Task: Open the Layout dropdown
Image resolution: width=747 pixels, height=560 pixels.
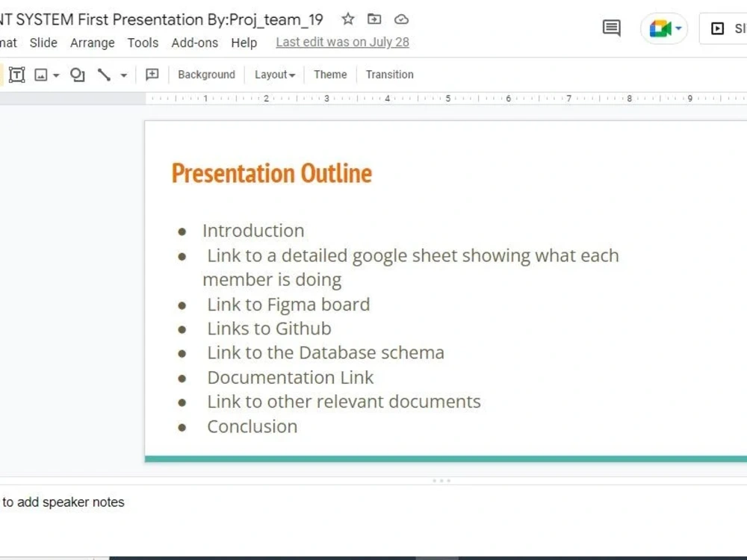Action: (x=275, y=75)
